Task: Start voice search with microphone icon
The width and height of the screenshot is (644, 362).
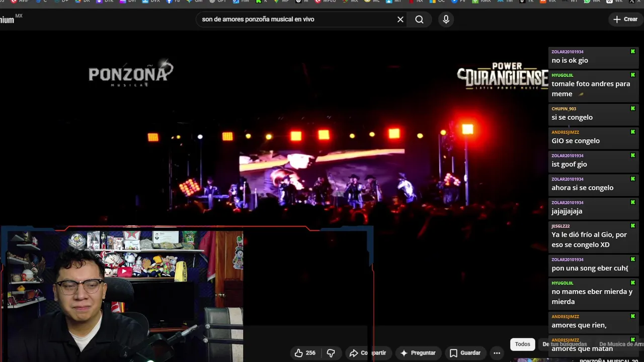Action: (x=446, y=20)
